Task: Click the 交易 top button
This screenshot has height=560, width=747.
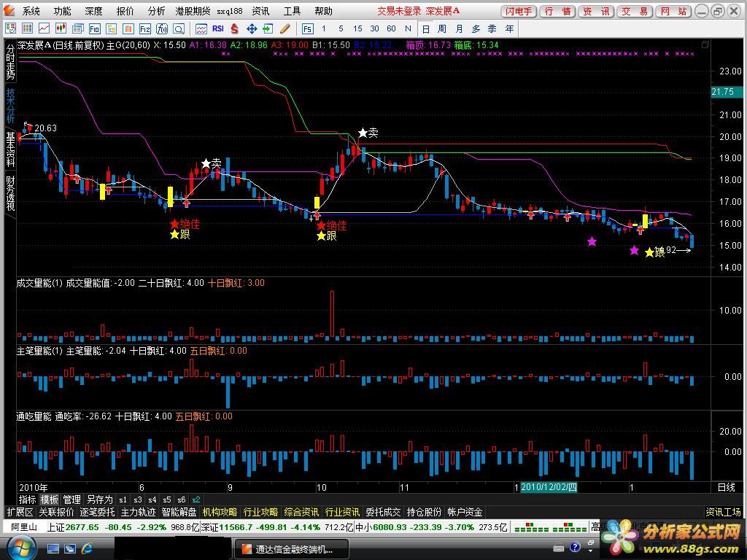Action: pos(635,11)
